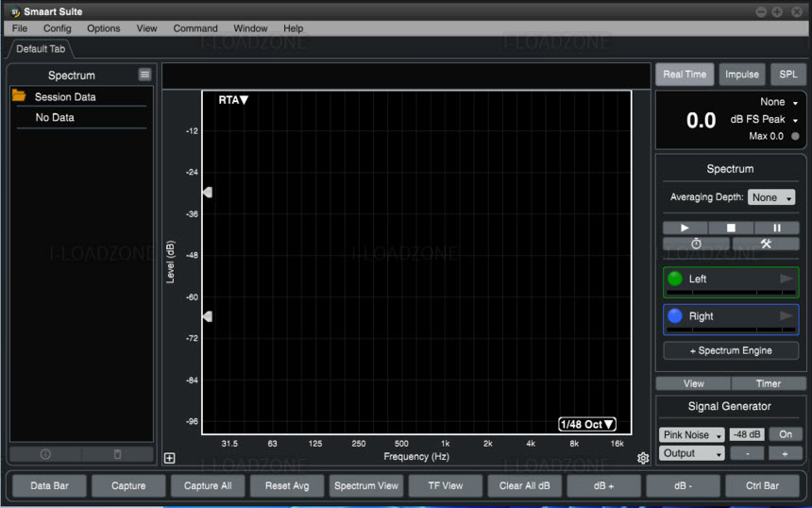Open the Averaging Depth None dropdown

click(771, 197)
